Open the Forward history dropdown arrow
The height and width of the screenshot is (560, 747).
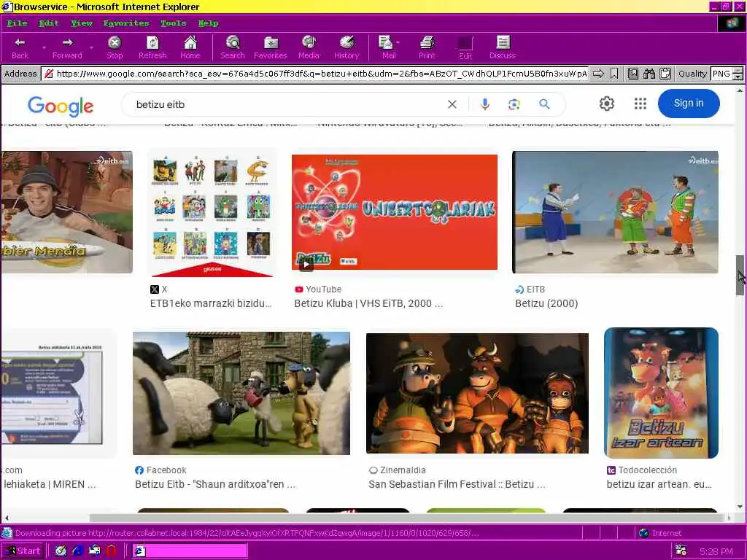coord(91,47)
